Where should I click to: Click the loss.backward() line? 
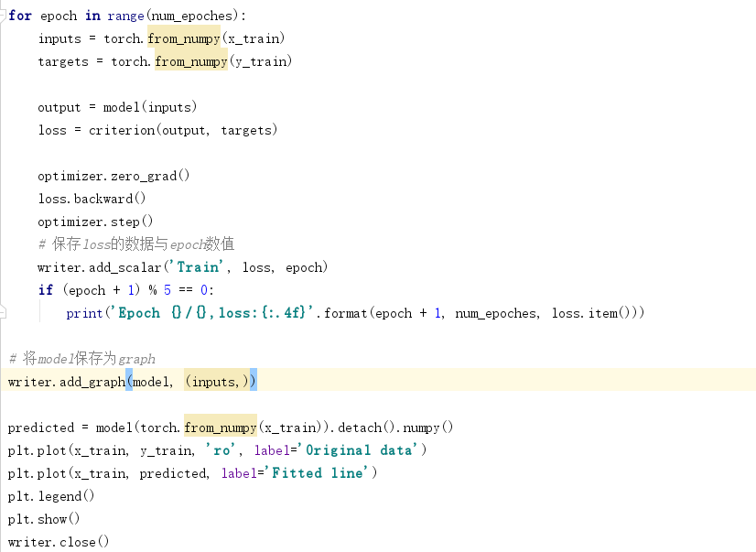[92, 199]
